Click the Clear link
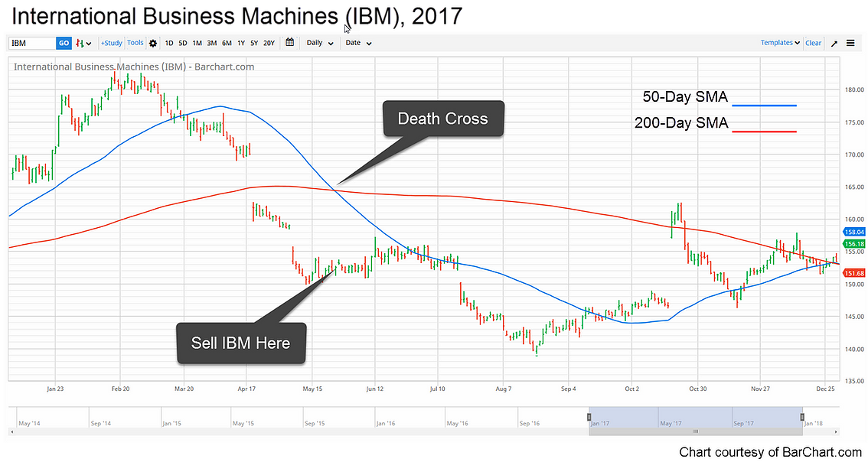This screenshot has width=868, height=462. (813, 43)
